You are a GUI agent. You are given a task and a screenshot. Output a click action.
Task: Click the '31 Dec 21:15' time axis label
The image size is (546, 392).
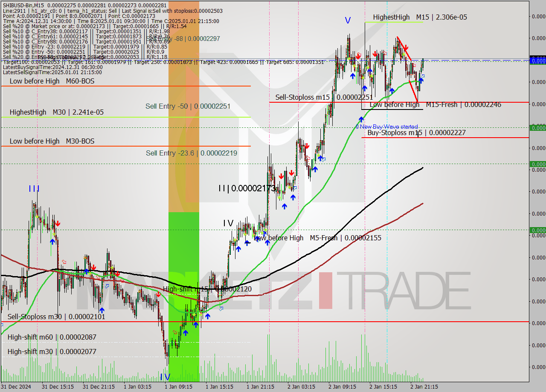99,387
